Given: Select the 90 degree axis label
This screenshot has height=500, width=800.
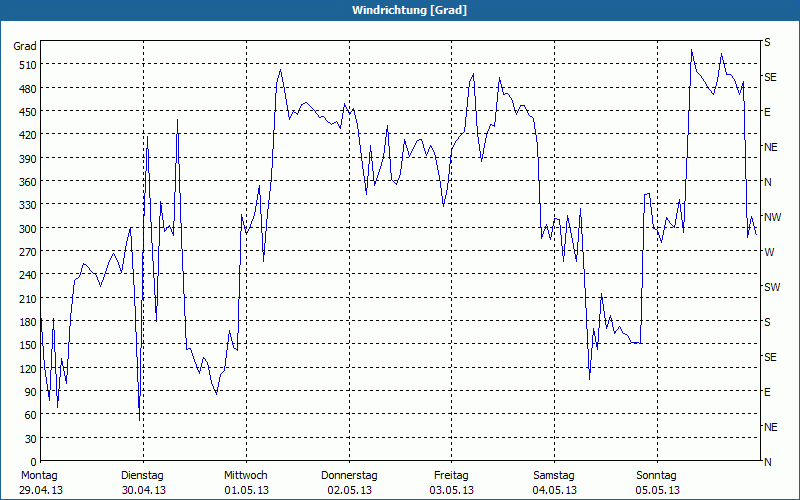Looking at the screenshot, I should coord(31,392).
